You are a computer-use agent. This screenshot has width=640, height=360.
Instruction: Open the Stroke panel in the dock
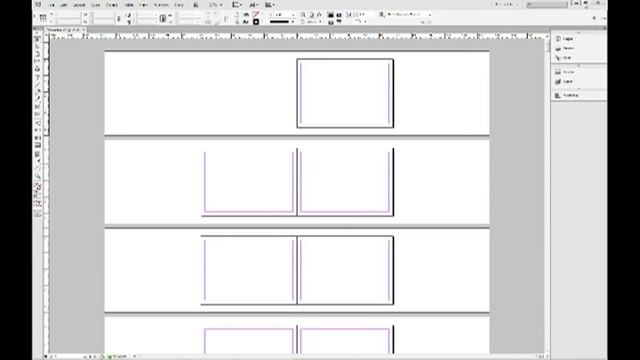pyautogui.click(x=564, y=72)
